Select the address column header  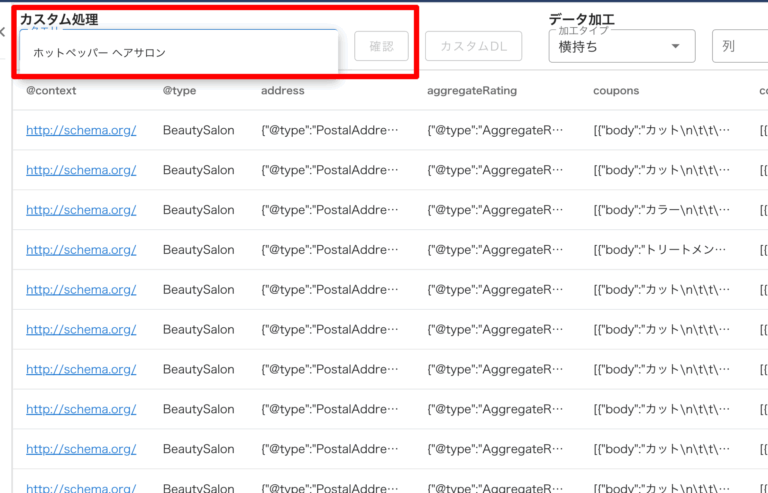click(283, 91)
